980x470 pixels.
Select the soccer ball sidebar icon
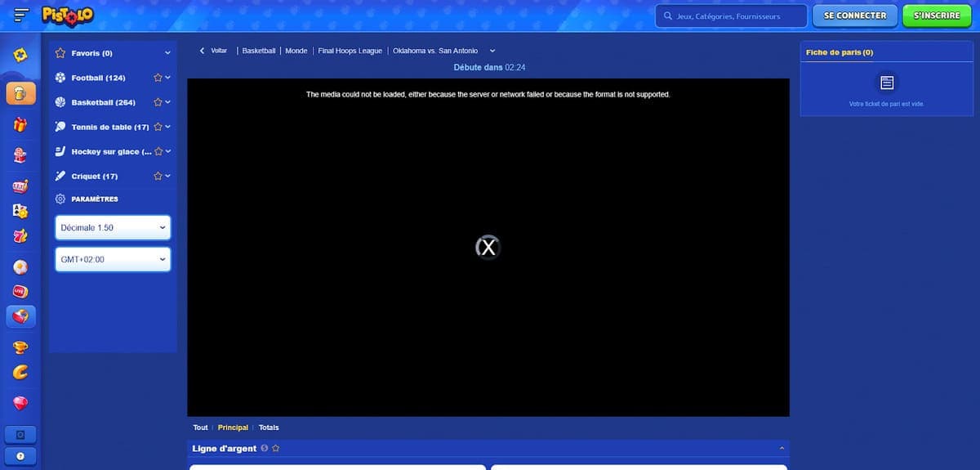[20, 267]
